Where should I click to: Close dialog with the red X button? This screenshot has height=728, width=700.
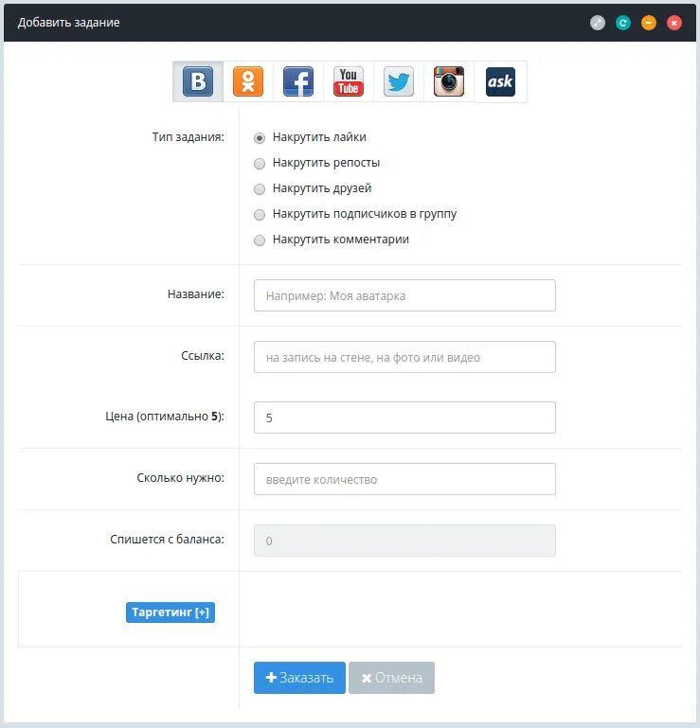pos(674,23)
